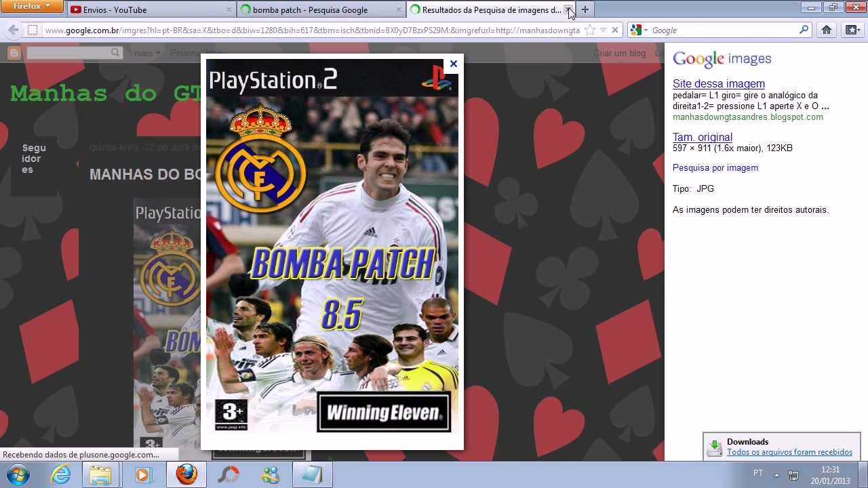Go to the Firefox home page icon
This screenshot has width=868, height=488.
tap(826, 30)
